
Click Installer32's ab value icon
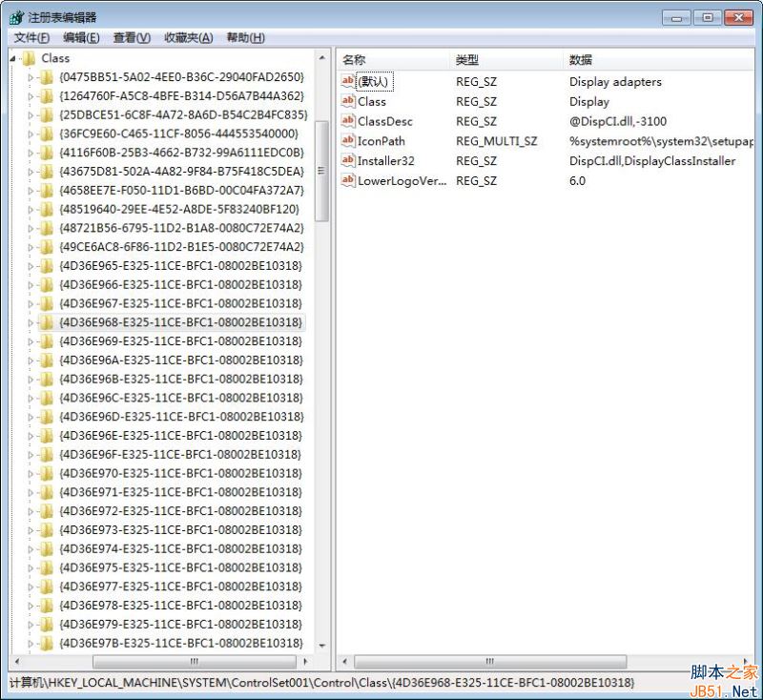[347, 161]
